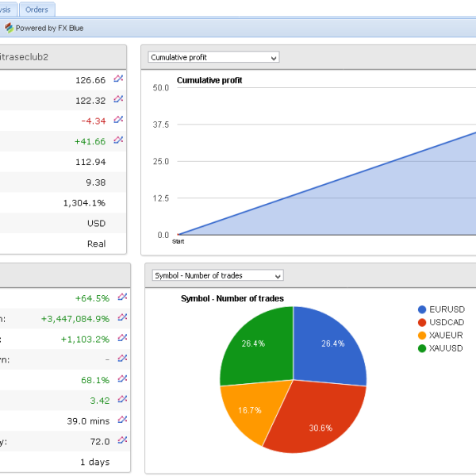Viewport: 476px width, 476px height.
Task: Open the graph icon next to 68.1%
Action: (x=122, y=379)
